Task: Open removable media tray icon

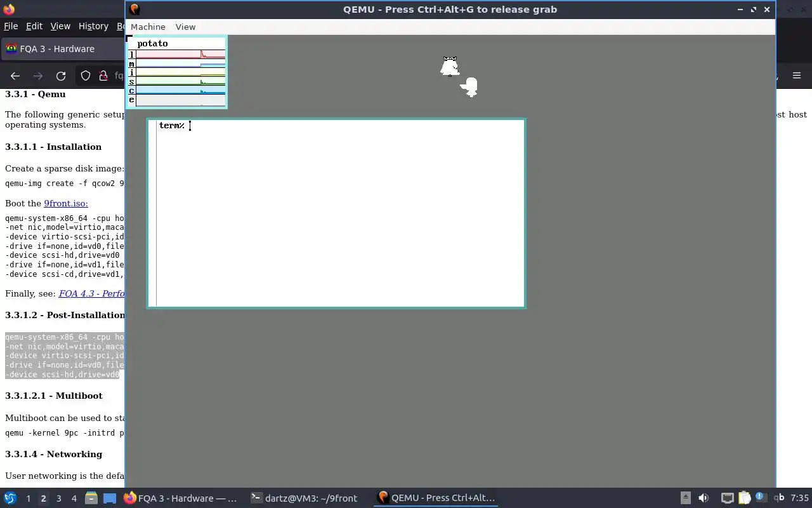Action: [x=685, y=498]
